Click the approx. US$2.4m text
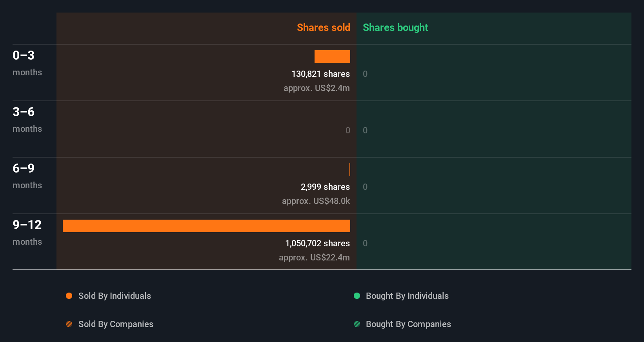 point(317,88)
